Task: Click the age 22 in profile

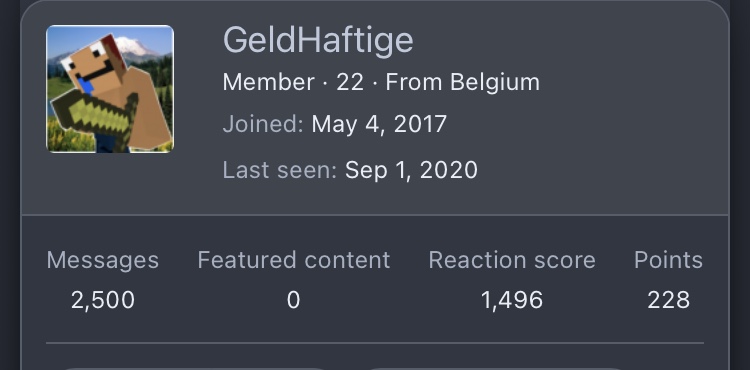Action: [x=350, y=82]
